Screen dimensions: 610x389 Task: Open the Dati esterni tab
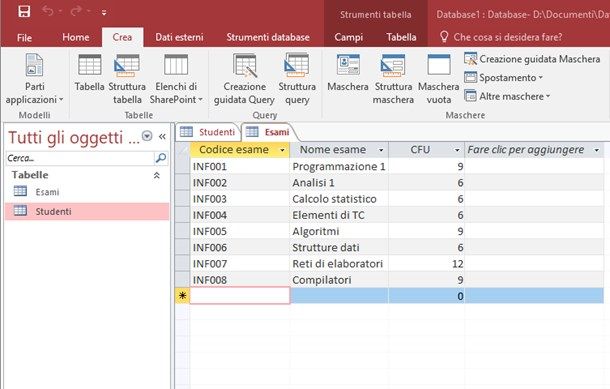179,37
